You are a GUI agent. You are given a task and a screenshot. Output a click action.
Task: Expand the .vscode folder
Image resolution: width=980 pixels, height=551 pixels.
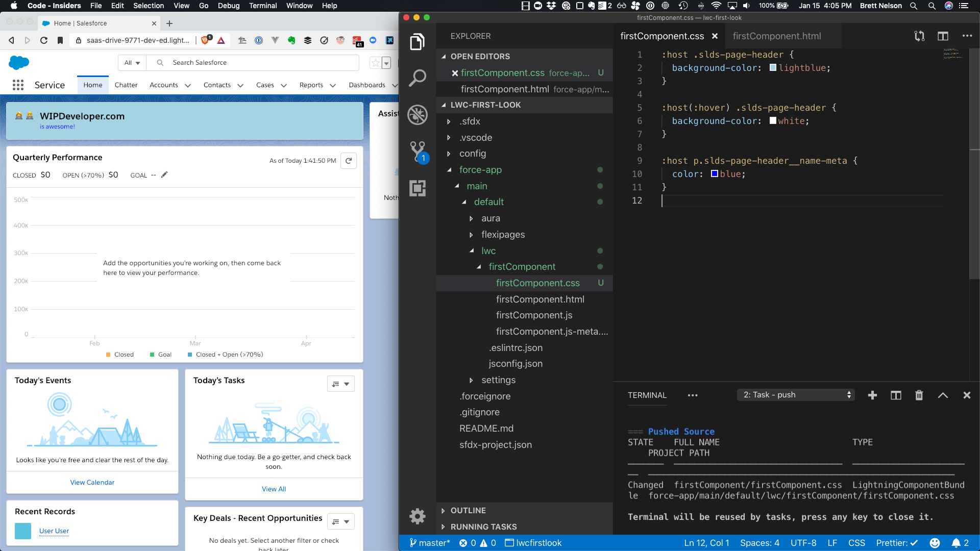coord(449,138)
